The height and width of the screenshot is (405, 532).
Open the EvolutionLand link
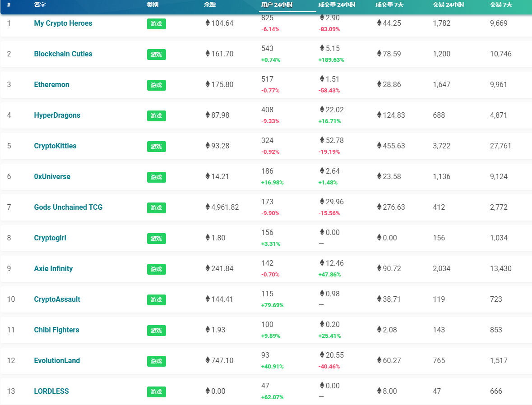[x=57, y=360]
